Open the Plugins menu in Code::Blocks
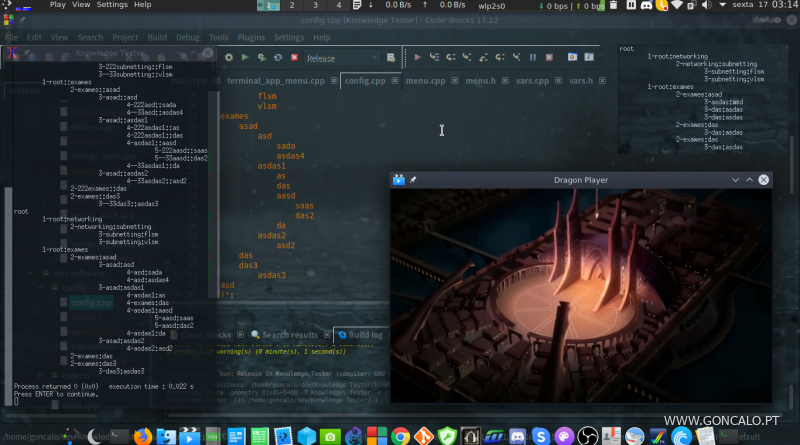The height and width of the screenshot is (445, 800). (252, 37)
